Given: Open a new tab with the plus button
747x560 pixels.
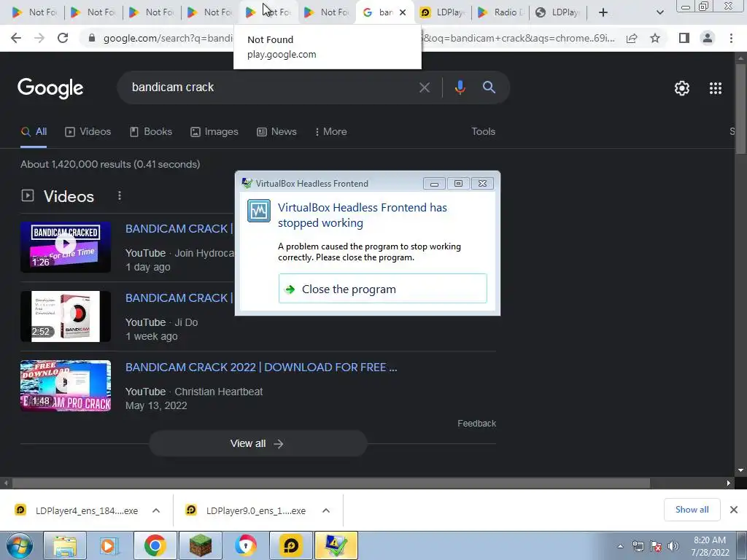Looking at the screenshot, I should [x=603, y=12].
